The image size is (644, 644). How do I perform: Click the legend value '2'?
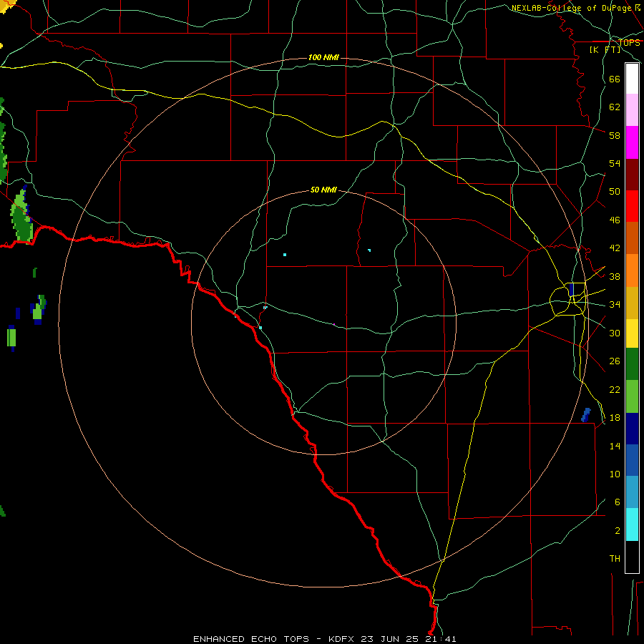pos(618,531)
